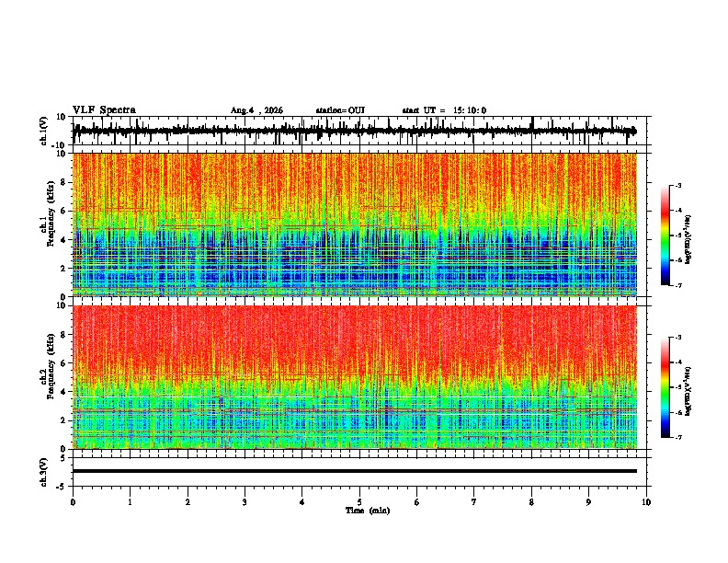The image size is (728, 563).
Task: Click the ch.1 spectrogram color scale bar
Action: (665, 236)
